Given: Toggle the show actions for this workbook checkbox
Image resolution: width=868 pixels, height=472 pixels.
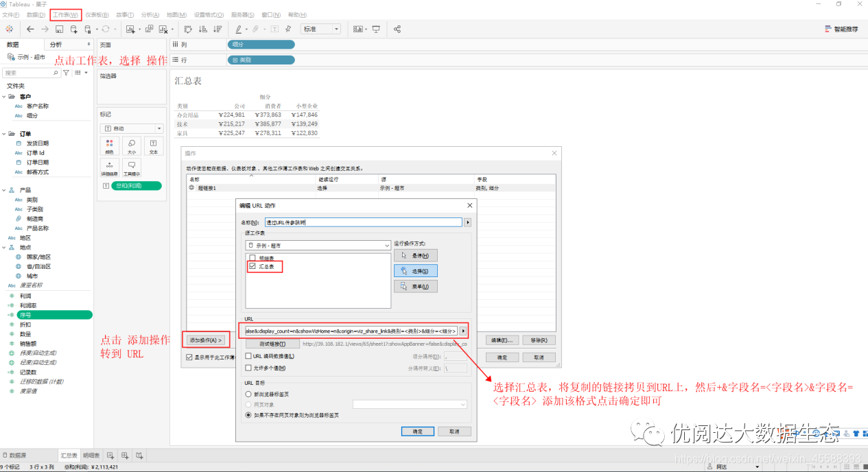Looking at the screenshot, I should 189,357.
